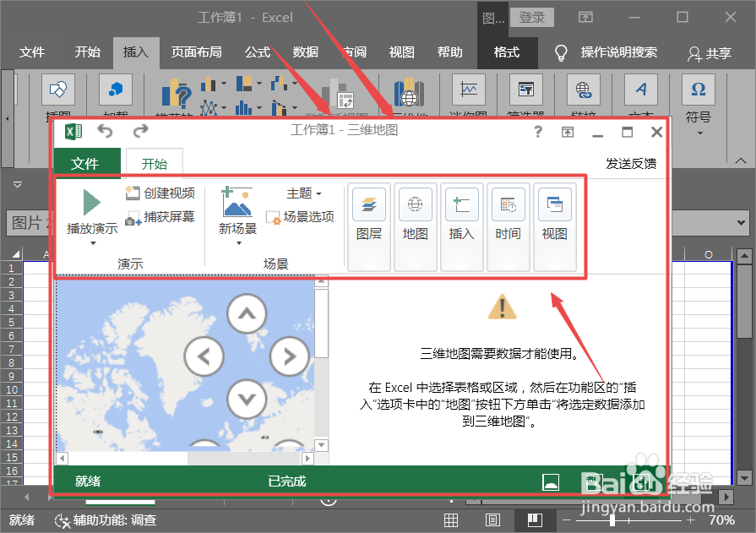This screenshot has width=756, height=533.
Task: Open Excel Page Layout (页面布局) tab
Action: click(x=196, y=52)
